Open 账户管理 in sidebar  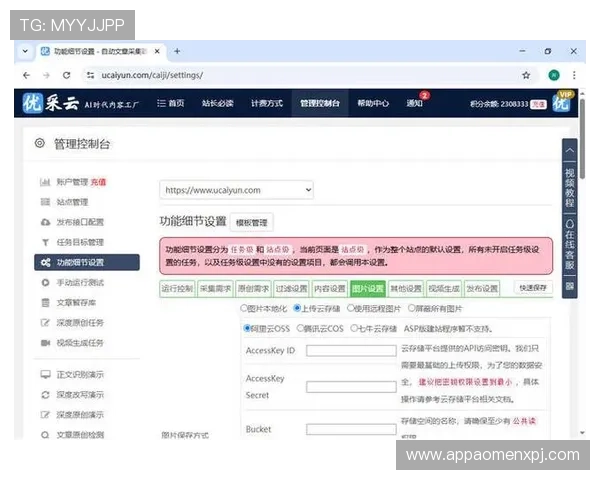[x=72, y=182]
